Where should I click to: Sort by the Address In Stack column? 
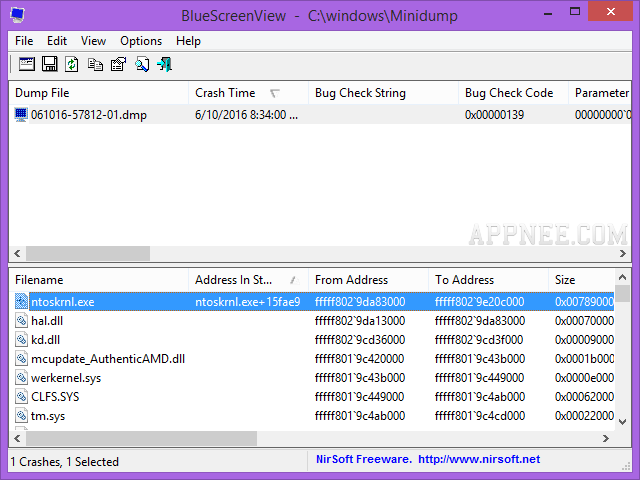(x=248, y=280)
